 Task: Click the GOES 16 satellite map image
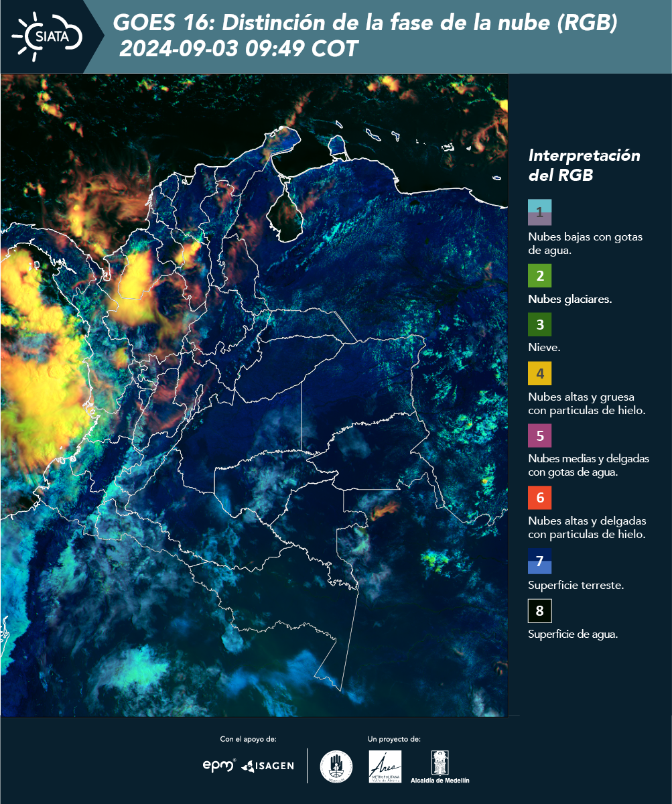(x=255, y=395)
